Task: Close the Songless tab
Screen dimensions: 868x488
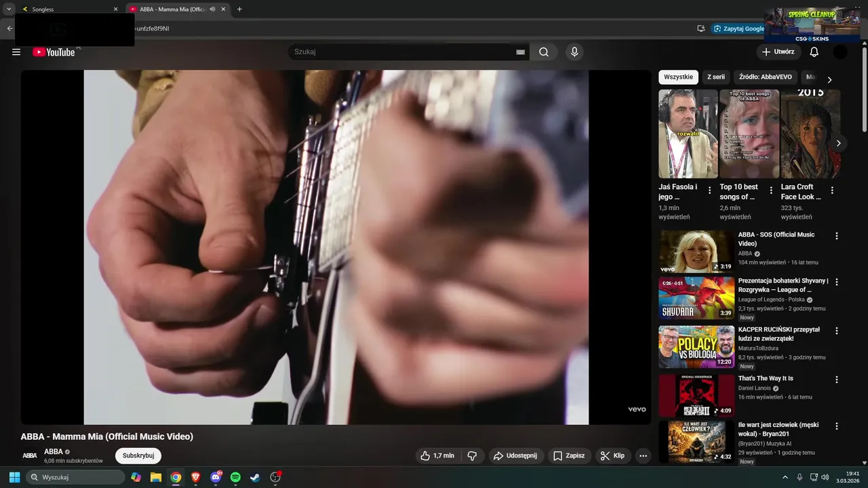Action: [115, 9]
